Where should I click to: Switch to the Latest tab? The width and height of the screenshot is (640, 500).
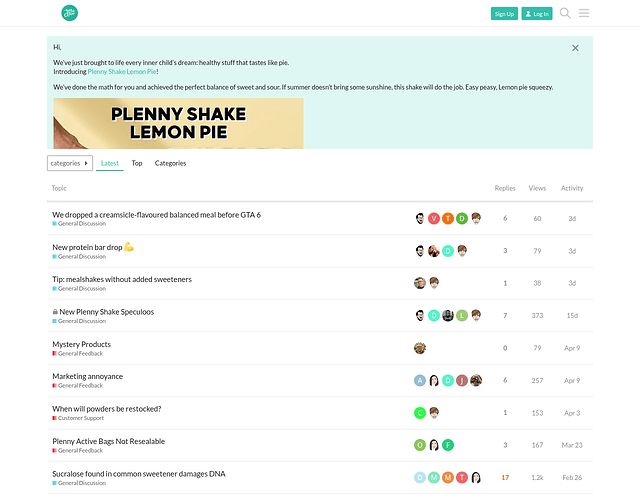[x=109, y=163]
